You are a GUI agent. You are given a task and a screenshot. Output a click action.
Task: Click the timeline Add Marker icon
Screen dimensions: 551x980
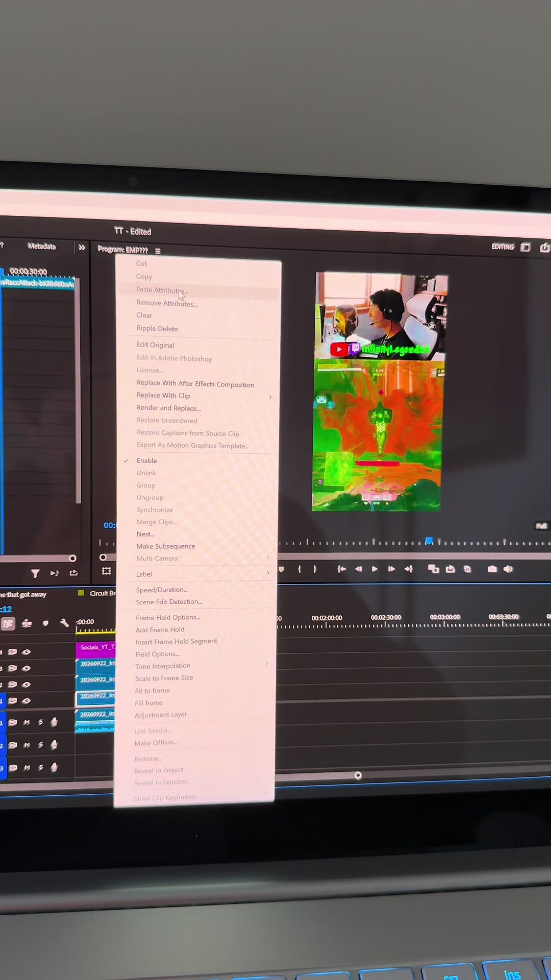pos(45,623)
